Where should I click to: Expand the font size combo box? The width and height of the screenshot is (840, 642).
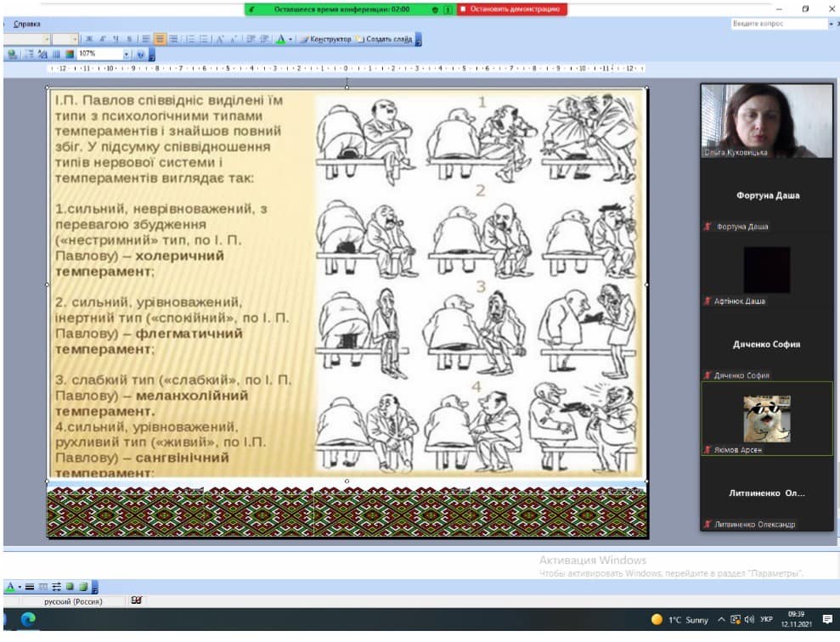(75, 39)
